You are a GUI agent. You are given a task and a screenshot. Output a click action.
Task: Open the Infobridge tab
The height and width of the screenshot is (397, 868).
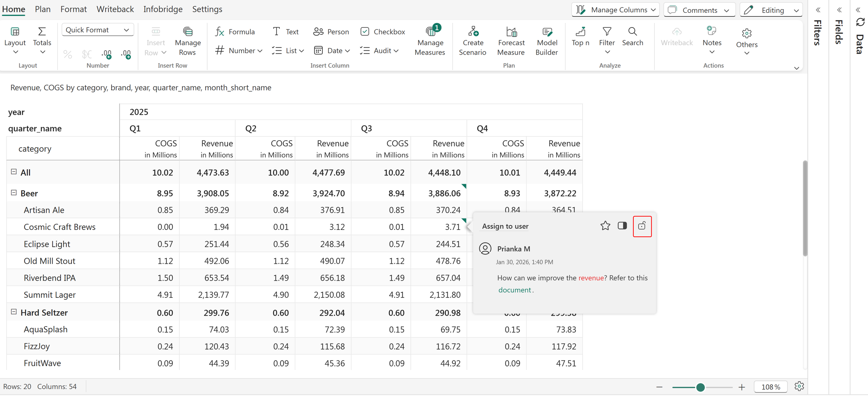pyautogui.click(x=163, y=9)
